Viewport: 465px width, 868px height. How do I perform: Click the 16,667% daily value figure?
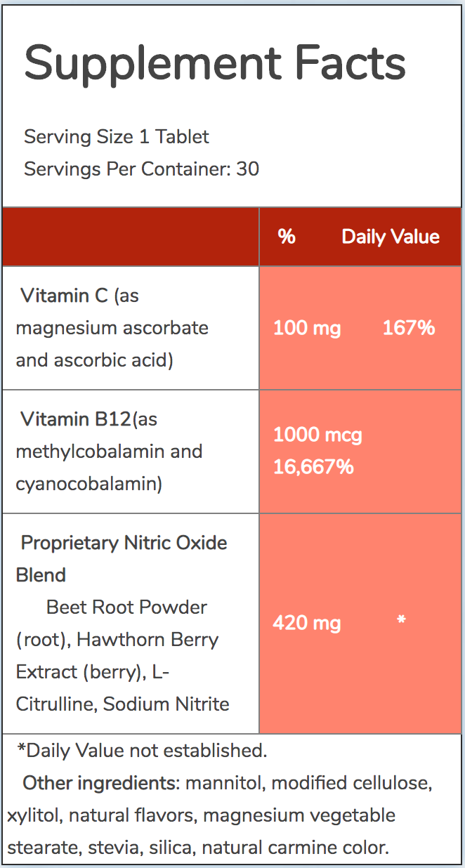point(313,467)
